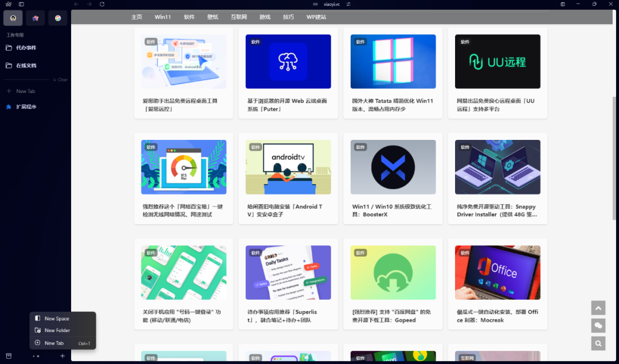Viewport: 619px width, 364px height.
Task: Click 软件 tag on UU远程 card
Action: pyautogui.click(x=465, y=42)
